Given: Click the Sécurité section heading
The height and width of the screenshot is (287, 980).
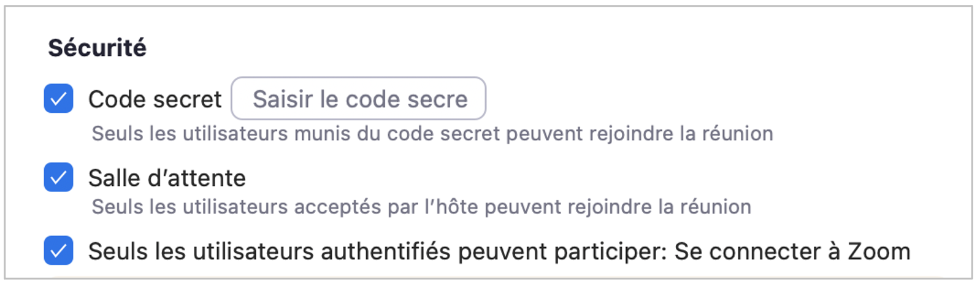Looking at the screenshot, I should point(98,48).
